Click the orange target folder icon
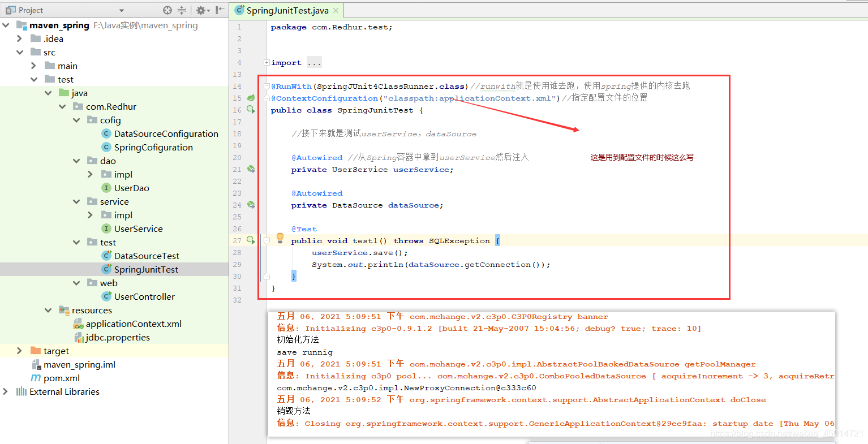Image resolution: width=868 pixels, height=444 pixels. click(x=36, y=351)
